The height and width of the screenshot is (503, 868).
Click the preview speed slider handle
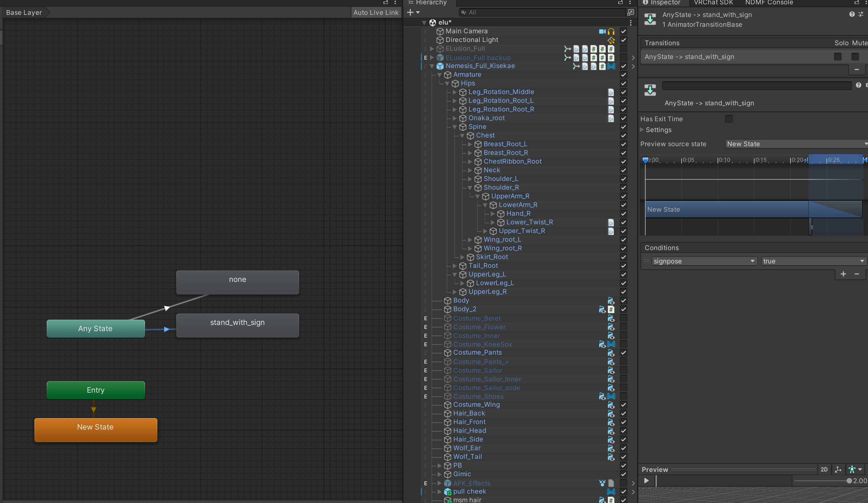coord(849,481)
